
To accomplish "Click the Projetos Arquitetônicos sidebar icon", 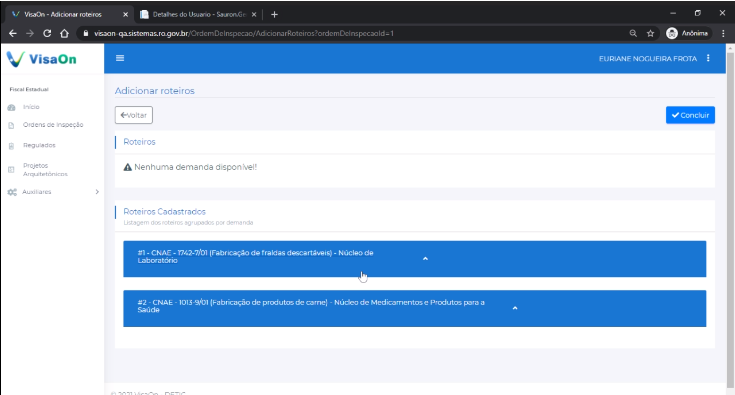I will coord(12,170).
